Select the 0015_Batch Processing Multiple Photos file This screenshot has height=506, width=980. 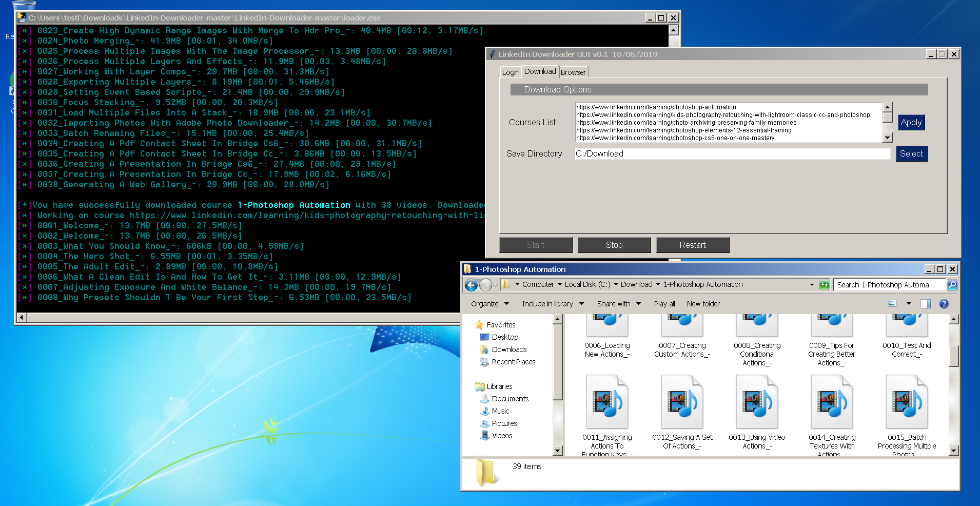click(907, 416)
